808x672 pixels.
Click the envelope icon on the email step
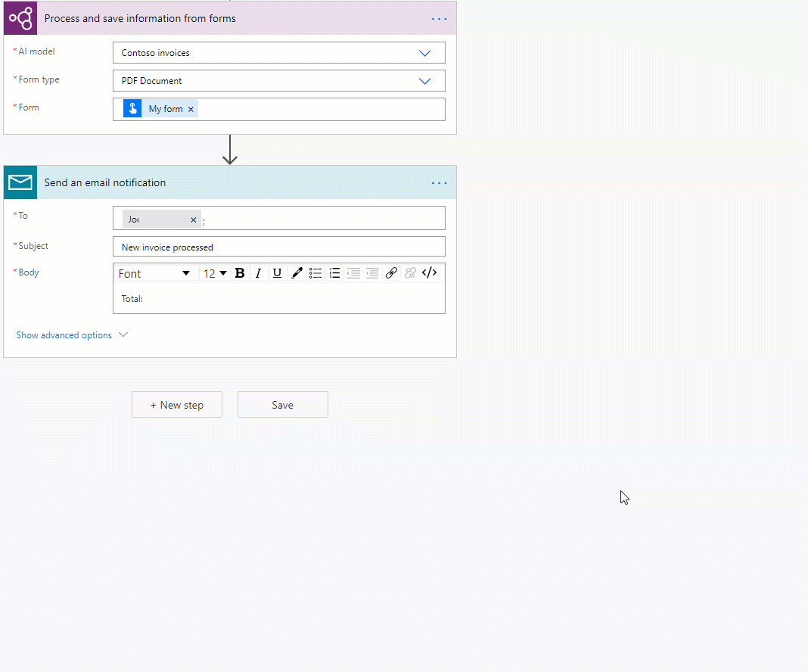[20, 182]
